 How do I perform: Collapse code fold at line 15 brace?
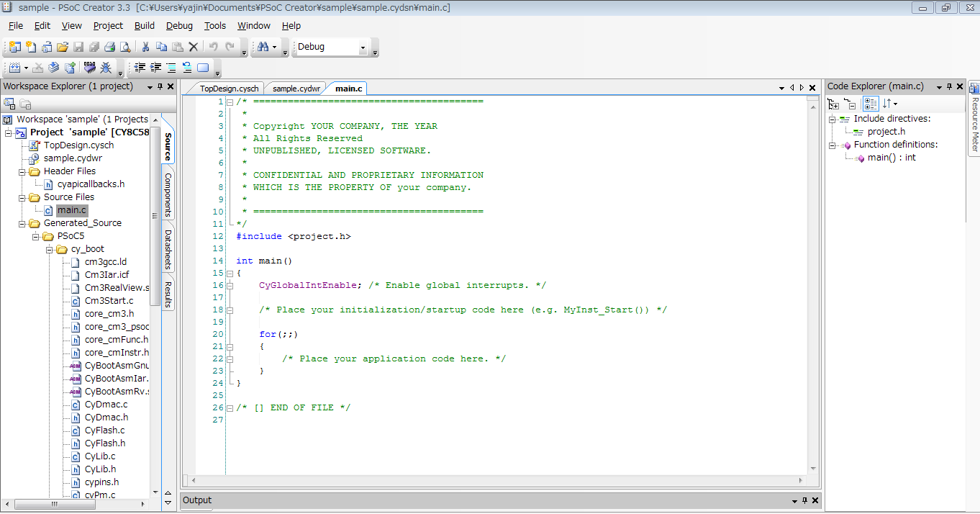pos(230,274)
